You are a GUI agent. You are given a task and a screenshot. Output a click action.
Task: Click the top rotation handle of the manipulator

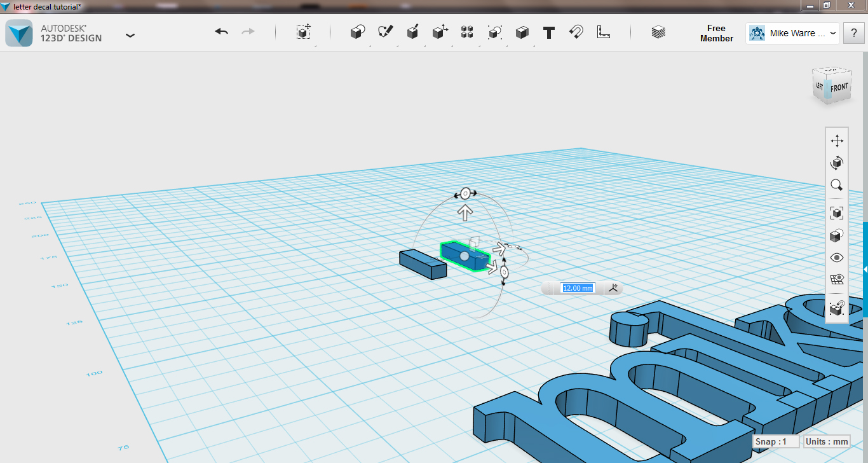click(465, 193)
